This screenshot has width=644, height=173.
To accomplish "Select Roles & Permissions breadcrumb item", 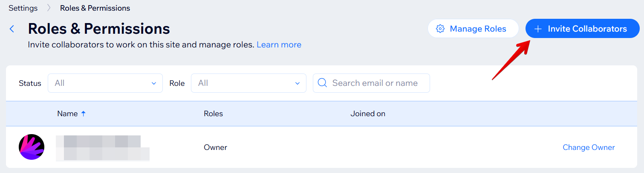I will point(95,8).
